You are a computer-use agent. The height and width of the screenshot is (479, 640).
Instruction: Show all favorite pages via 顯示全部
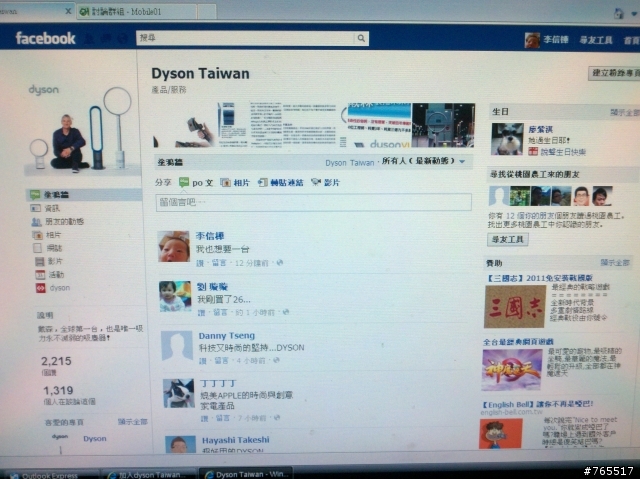[133, 421]
